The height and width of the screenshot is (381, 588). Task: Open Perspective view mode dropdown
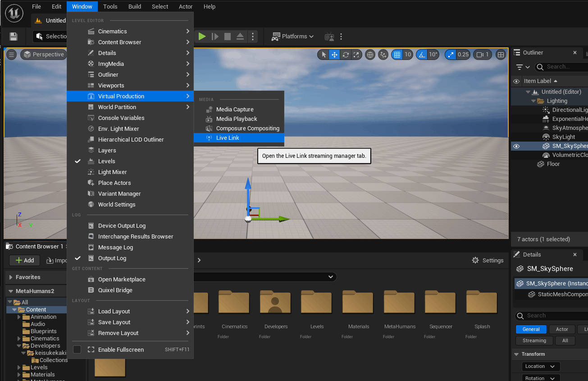[x=44, y=55]
